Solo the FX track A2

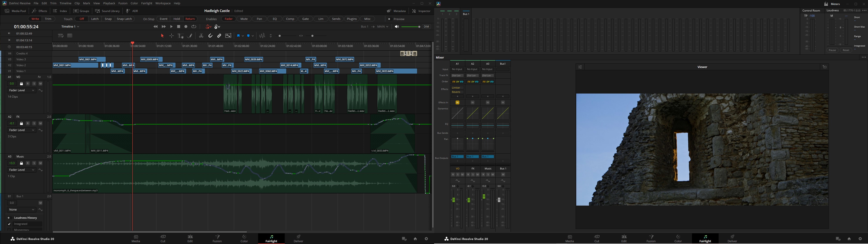34,123
